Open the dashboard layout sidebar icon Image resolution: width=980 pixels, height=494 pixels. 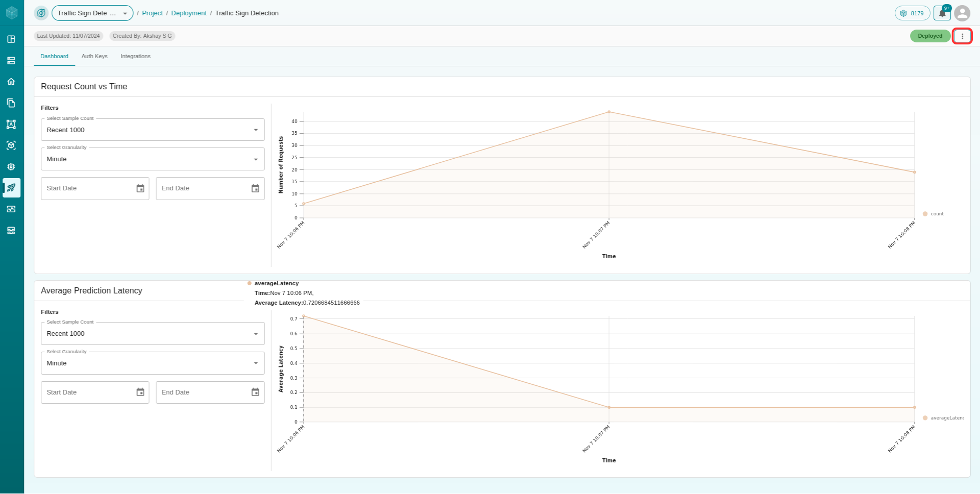(11, 39)
